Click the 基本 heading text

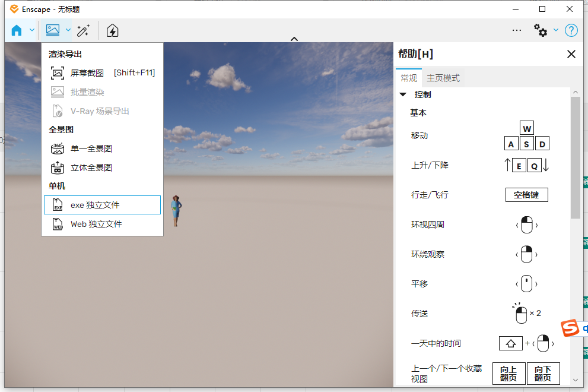click(418, 113)
